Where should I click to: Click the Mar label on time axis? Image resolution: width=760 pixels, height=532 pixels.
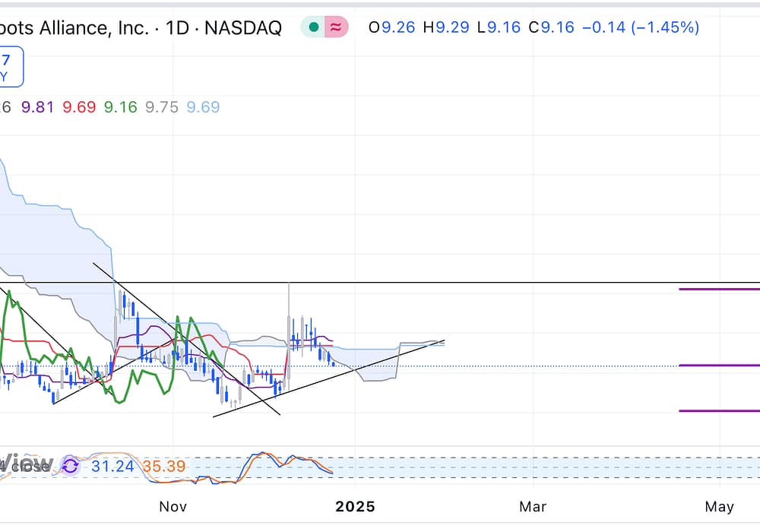tap(533, 506)
